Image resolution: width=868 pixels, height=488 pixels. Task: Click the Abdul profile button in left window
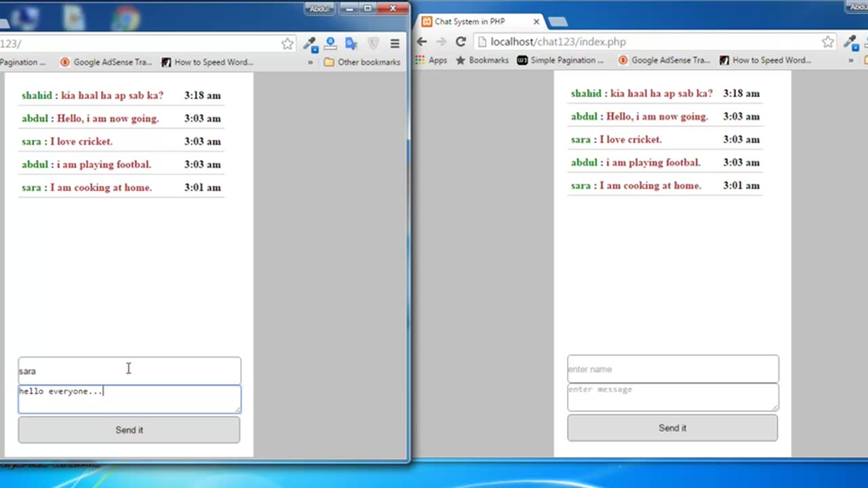pos(319,9)
